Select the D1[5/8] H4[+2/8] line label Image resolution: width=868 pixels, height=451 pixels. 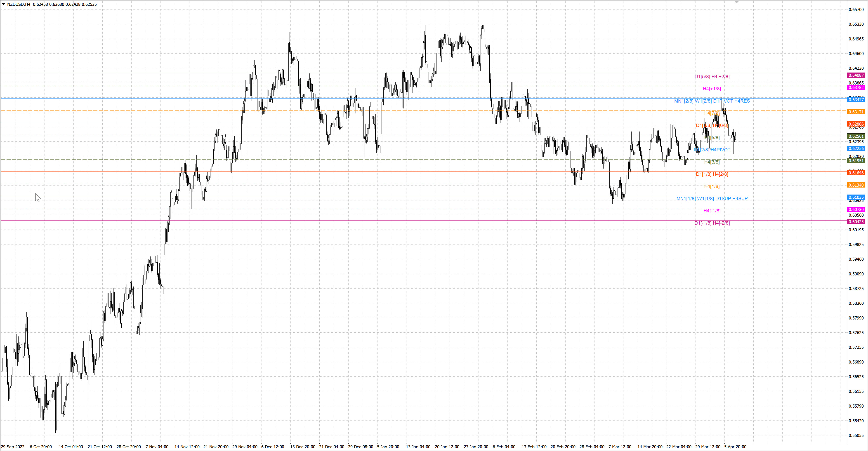[712, 77]
